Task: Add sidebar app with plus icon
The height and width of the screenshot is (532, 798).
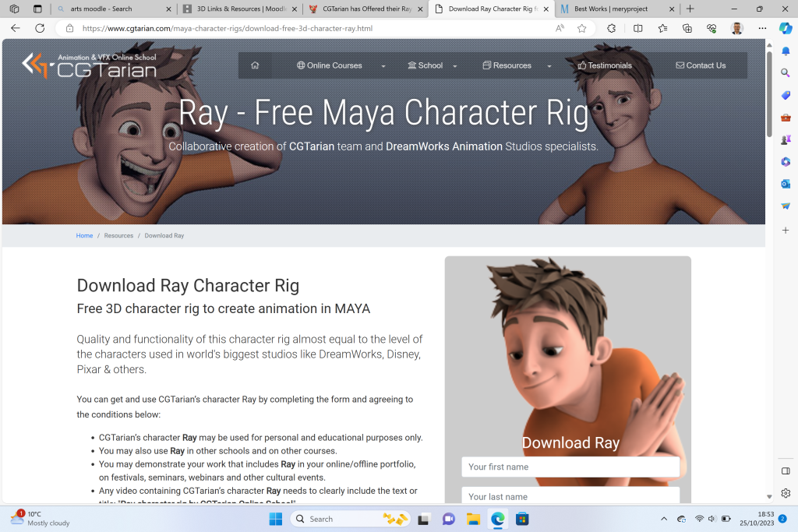Action: (x=786, y=231)
